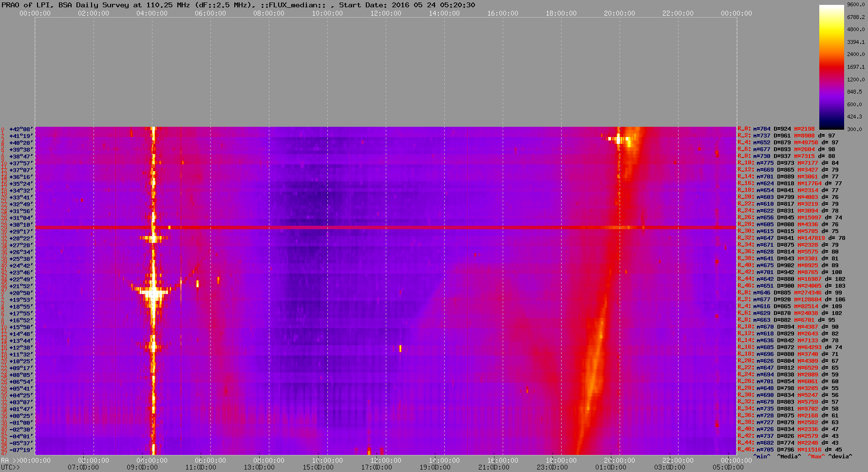Image resolution: width=868 pixels, height=472 pixels.
Task: Click the UTC axis tick 17:00:00
Action: click(x=376, y=467)
